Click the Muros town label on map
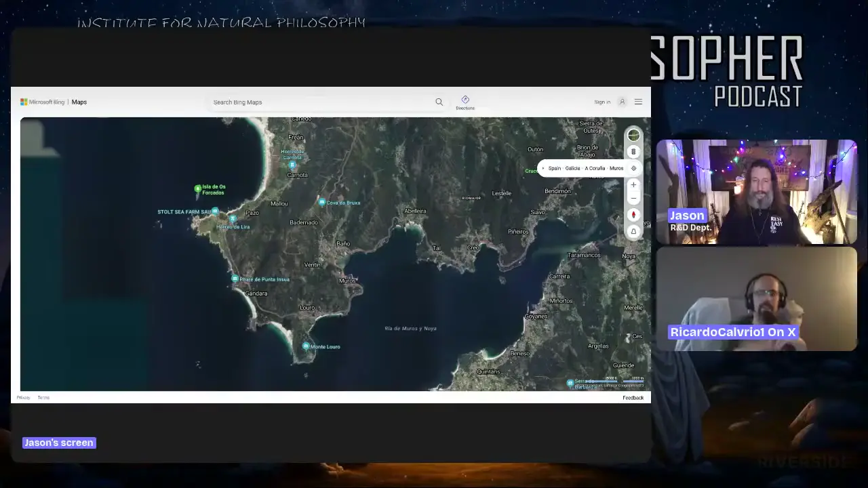This screenshot has height=488, width=868. [347, 280]
